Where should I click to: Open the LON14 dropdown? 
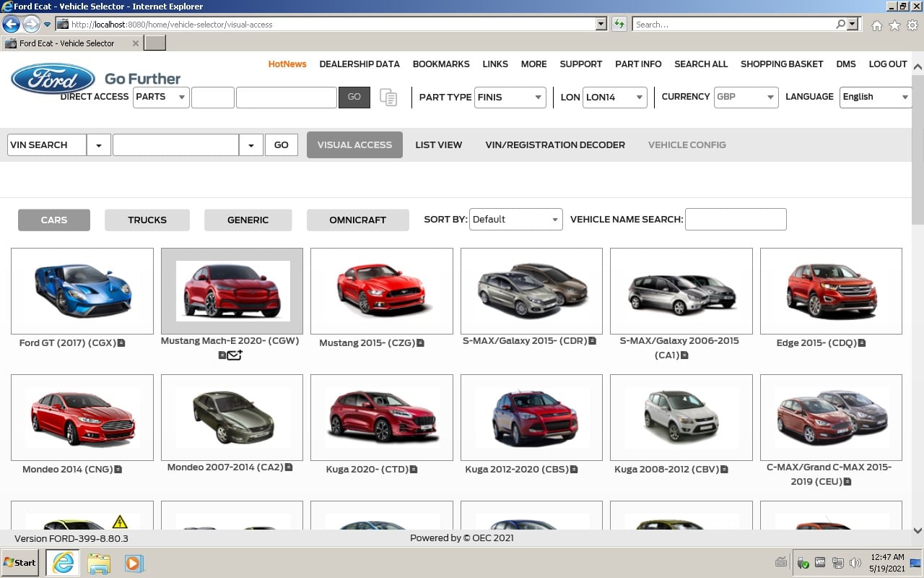[615, 97]
